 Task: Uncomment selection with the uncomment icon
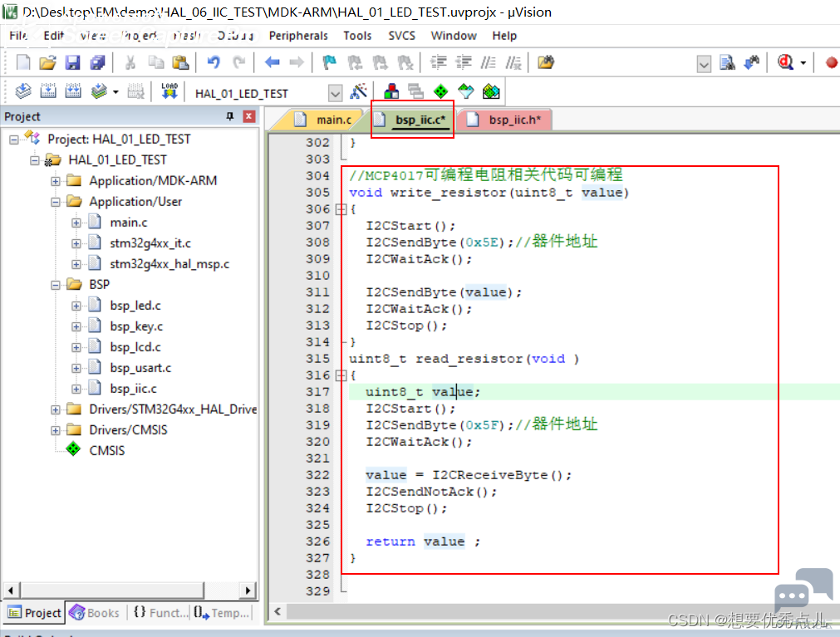(x=513, y=62)
